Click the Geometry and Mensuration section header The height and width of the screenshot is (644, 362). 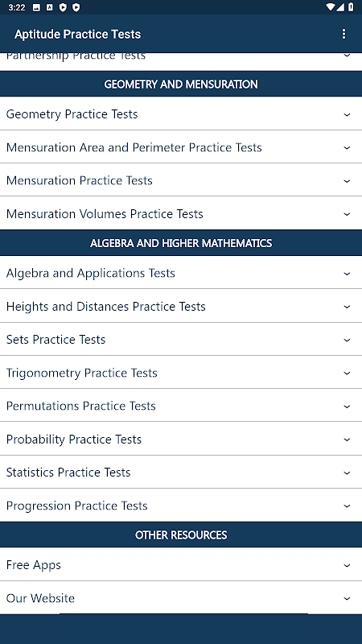click(x=181, y=85)
